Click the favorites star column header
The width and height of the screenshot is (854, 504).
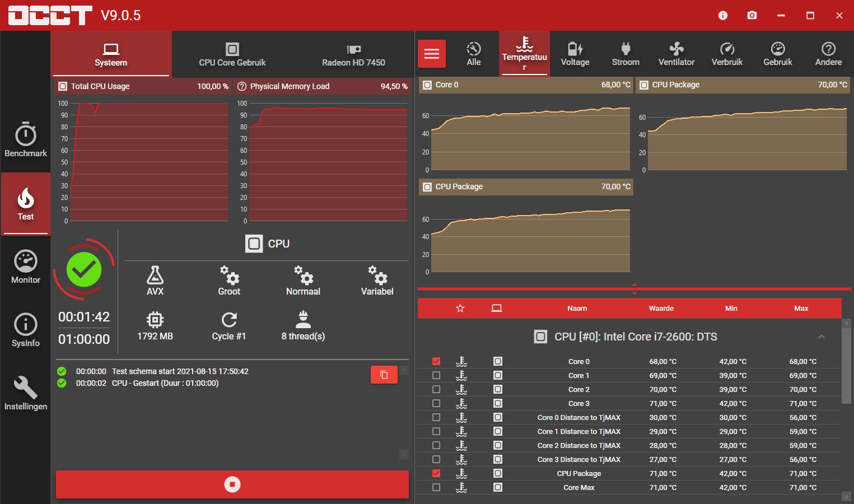(460, 308)
